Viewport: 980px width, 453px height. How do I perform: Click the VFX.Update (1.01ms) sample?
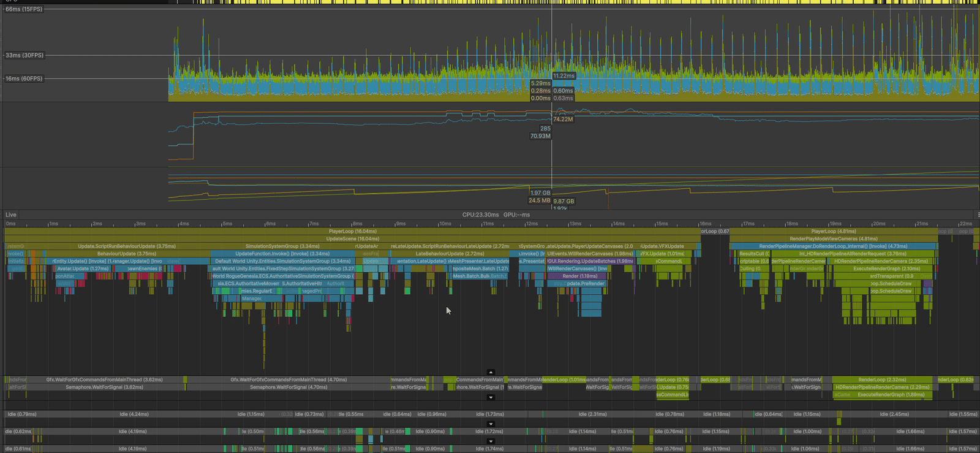tap(661, 254)
